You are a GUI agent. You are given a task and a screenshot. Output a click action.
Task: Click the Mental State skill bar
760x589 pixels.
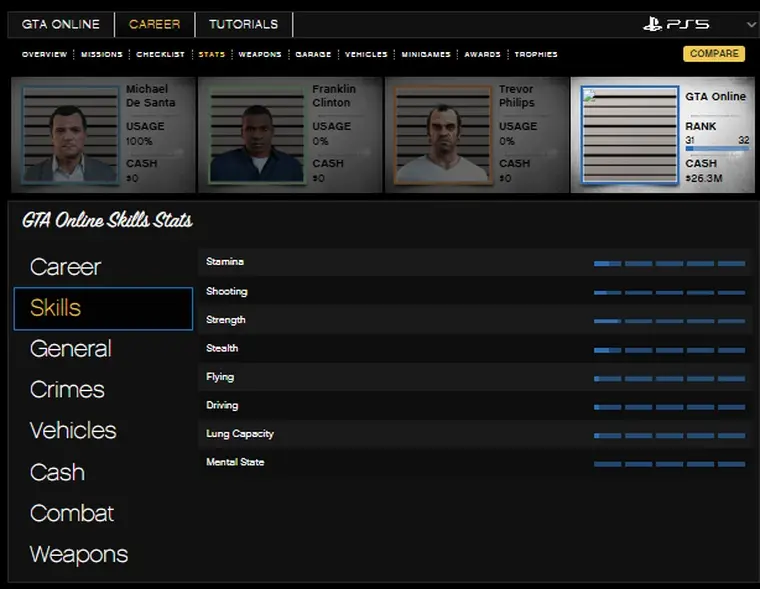click(x=669, y=464)
